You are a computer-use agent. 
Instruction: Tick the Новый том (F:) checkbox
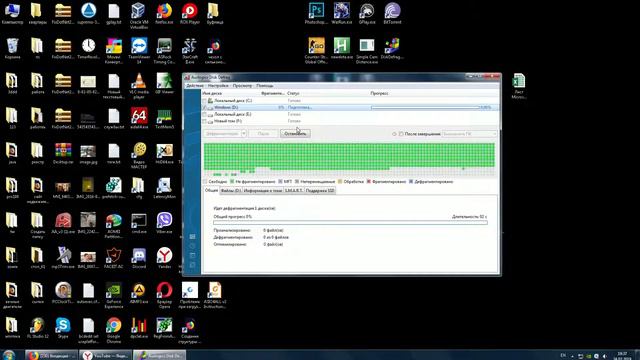coord(204,121)
